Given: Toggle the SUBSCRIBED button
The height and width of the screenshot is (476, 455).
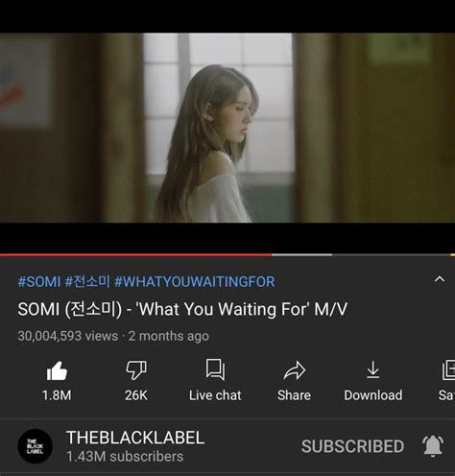Looking at the screenshot, I should 352,446.
